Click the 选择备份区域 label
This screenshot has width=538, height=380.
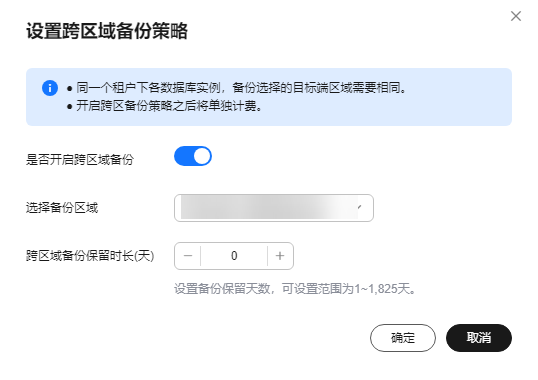click(x=62, y=207)
